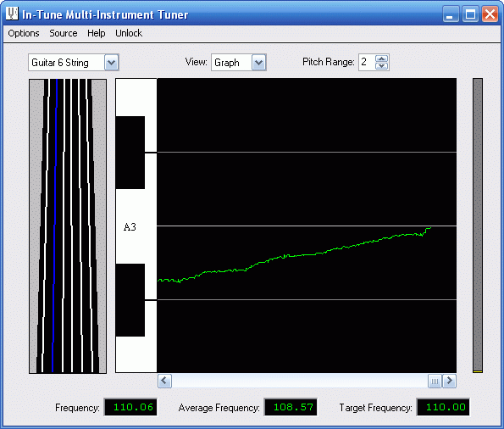Select the blue string on guitar neck
The width and height of the screenshot is (504, 429).
tap(54, 226)
